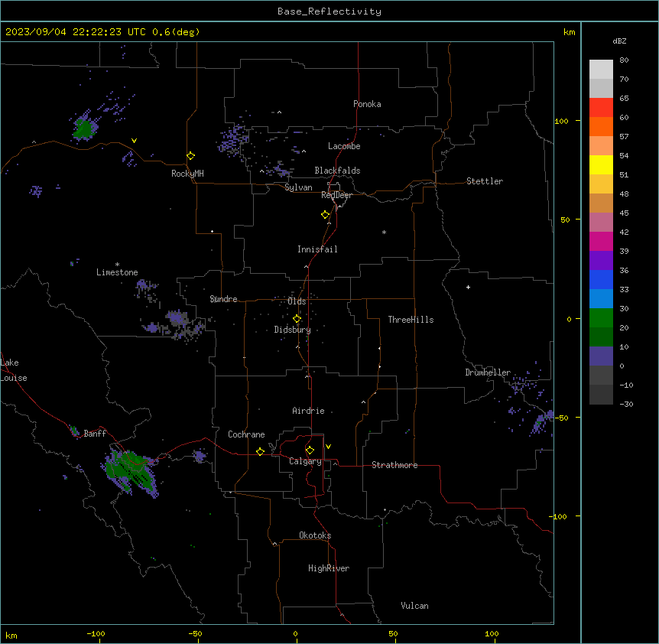Image resolution: width=659 pixels, height=644 pixels.
Task: Select the bright yellow 51-54 dBZ swatch
Action: [601, 164]
